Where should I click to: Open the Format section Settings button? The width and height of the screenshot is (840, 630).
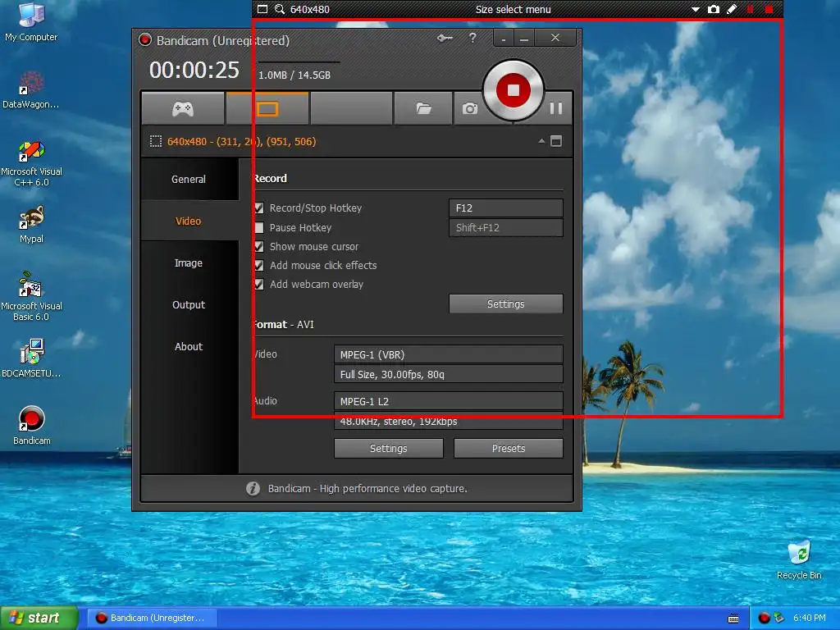(x=388, y=449)
